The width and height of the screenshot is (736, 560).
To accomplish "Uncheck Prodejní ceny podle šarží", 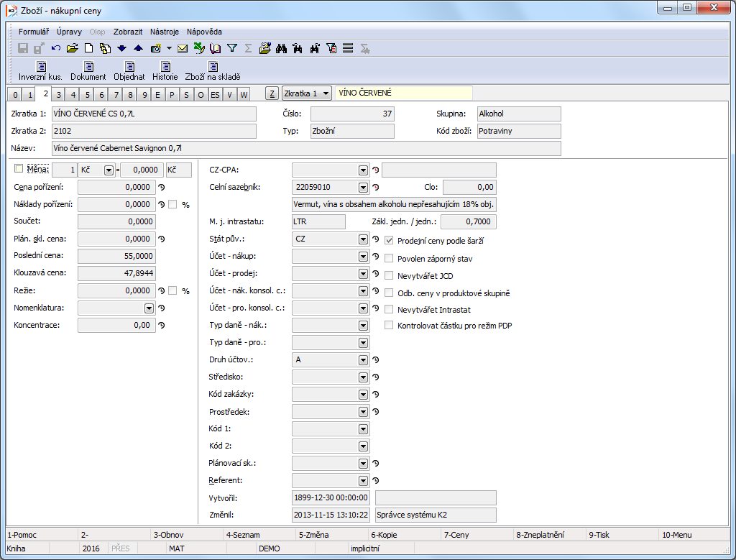I will pos(389,241).
